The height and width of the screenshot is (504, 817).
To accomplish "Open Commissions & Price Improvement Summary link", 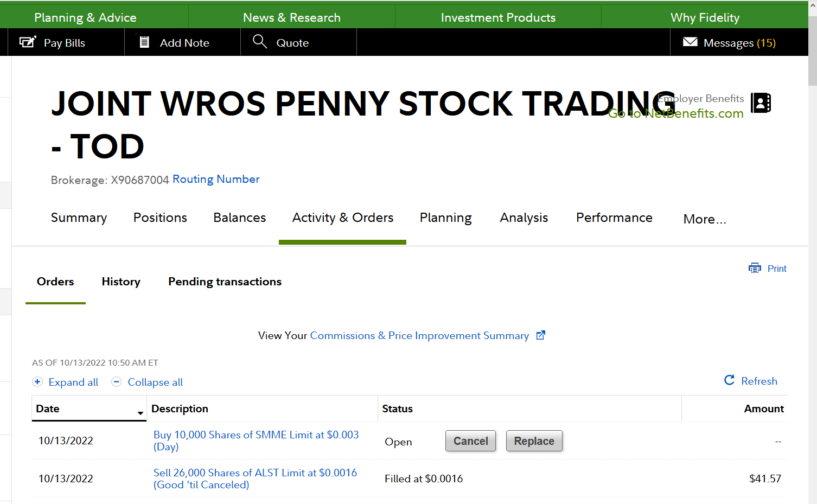I will (419, 335).
